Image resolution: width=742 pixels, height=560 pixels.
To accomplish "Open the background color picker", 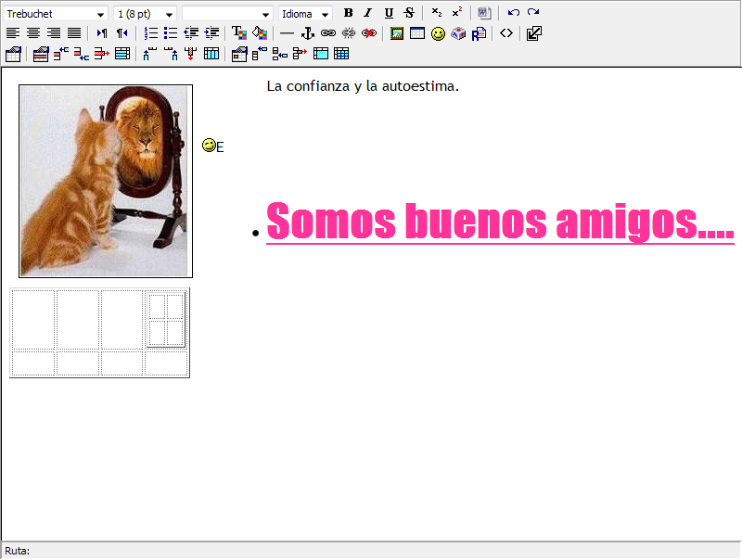I will point(260,33).
